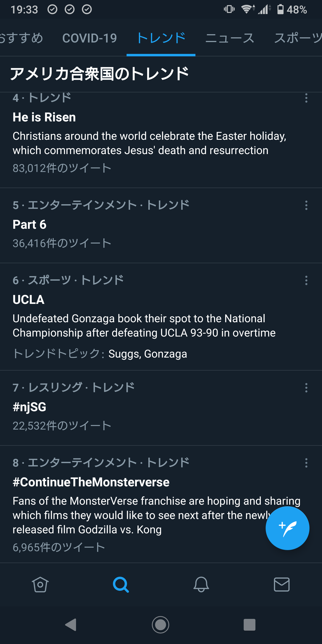Switch to the ニュース tab
This screenshot has width=322, height=644.
point(229,38)
